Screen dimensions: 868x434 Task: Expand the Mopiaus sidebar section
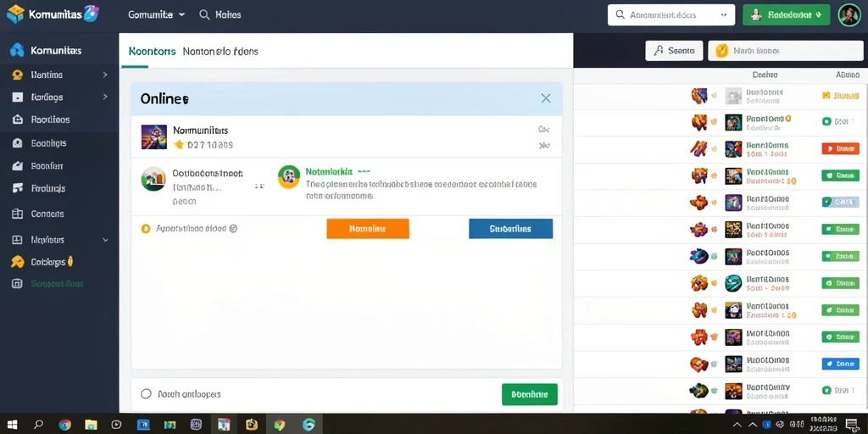pyautogui.click(x=105, y=240)
